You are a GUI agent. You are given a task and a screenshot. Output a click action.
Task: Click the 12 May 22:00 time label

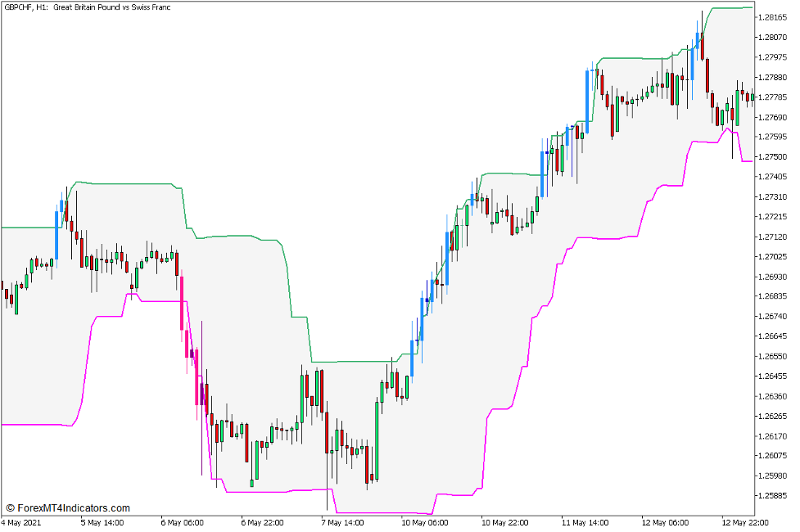coord(744,522)
